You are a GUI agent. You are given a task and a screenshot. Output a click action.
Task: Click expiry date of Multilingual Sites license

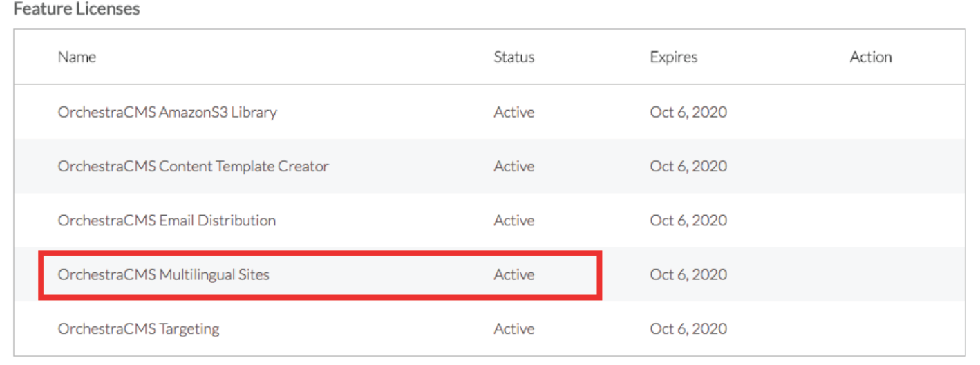[688, 274]
